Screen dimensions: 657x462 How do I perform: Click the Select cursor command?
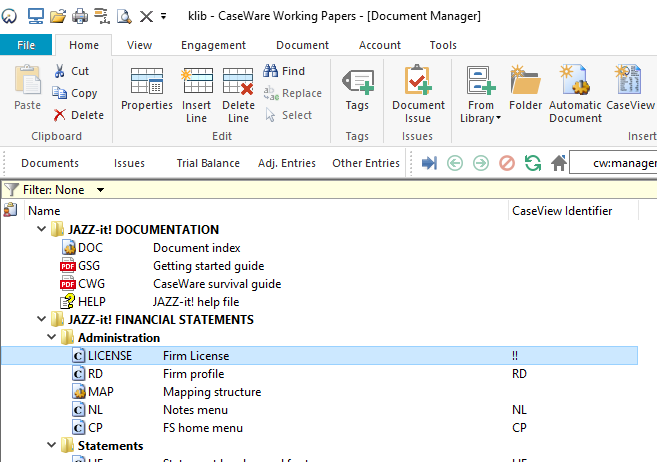[289, 115]
